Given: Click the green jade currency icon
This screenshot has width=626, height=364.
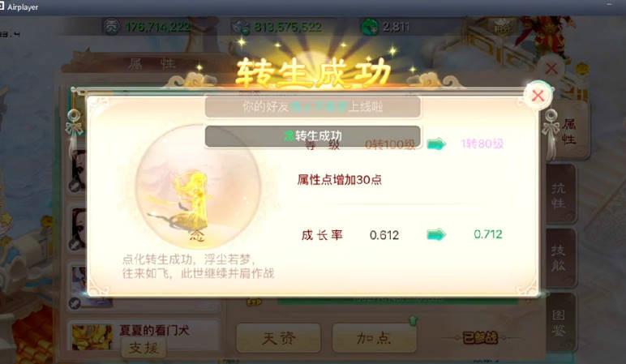Looking at the screenshot, I should 369,27.
